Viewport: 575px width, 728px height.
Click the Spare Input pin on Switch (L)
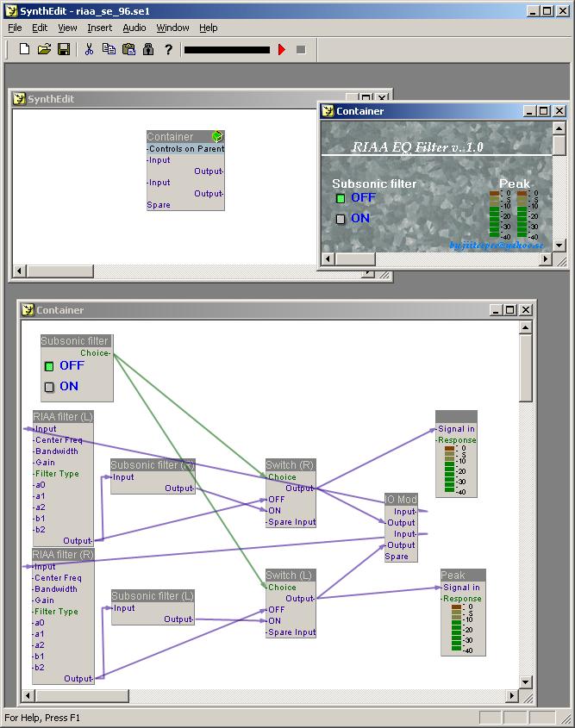point(291,632)
